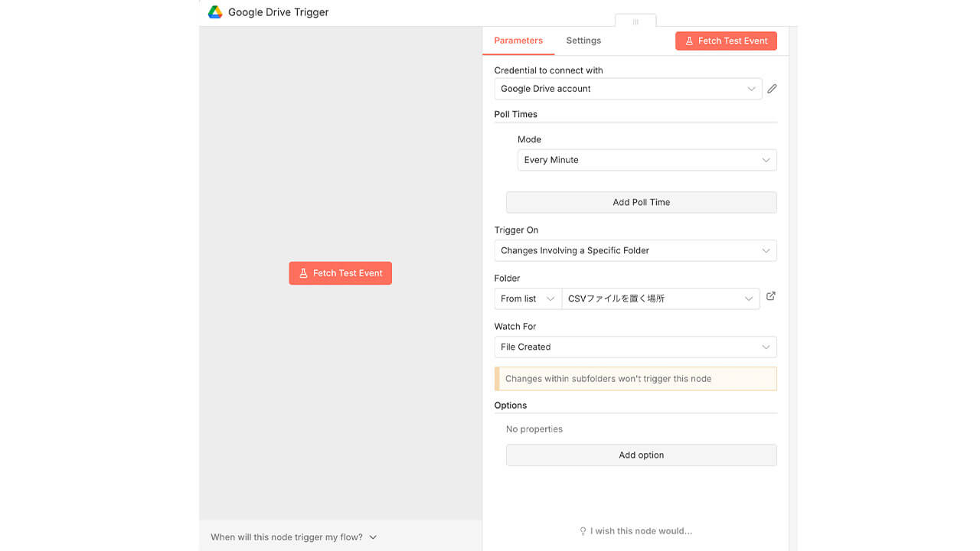Click the 'I wish this node would...' link
The height and width of the screenshot is (551, 980).
[x=641, y=531]
